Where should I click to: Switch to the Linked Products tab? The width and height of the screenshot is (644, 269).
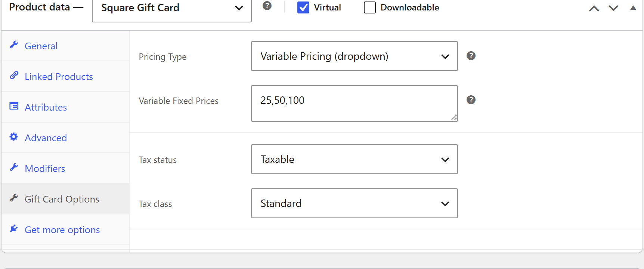[x=65, y=77]
